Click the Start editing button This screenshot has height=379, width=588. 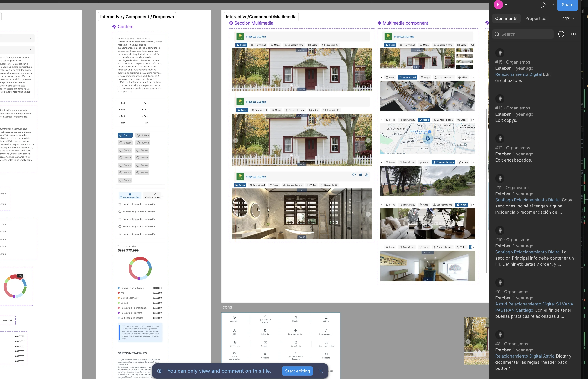[x=297, y=371]
